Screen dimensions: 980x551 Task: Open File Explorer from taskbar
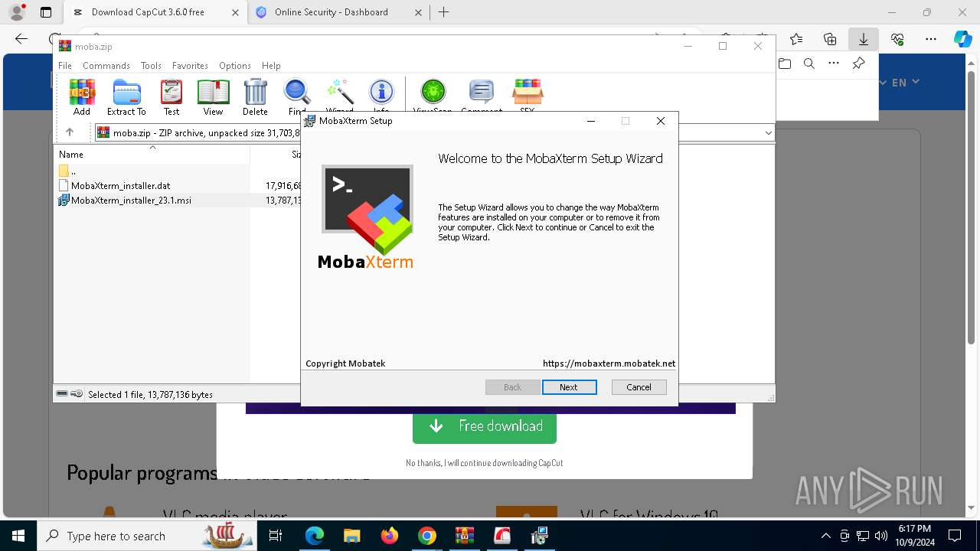point(351,536)
